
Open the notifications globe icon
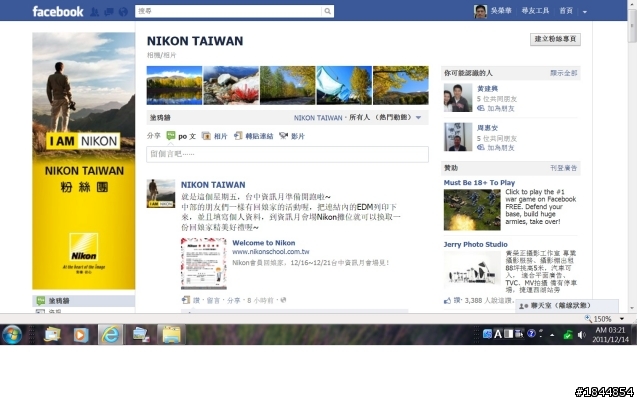123,12
